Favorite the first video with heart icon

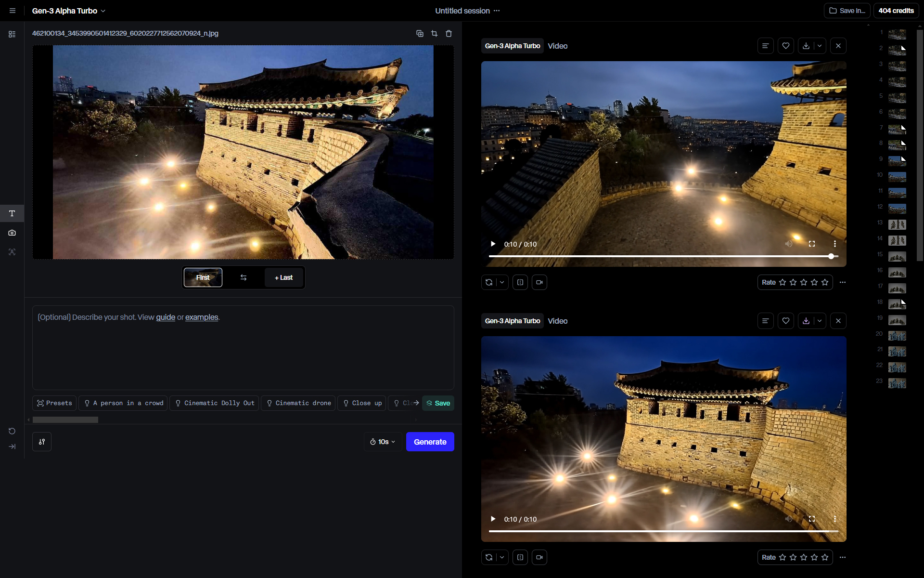[785, 46]
